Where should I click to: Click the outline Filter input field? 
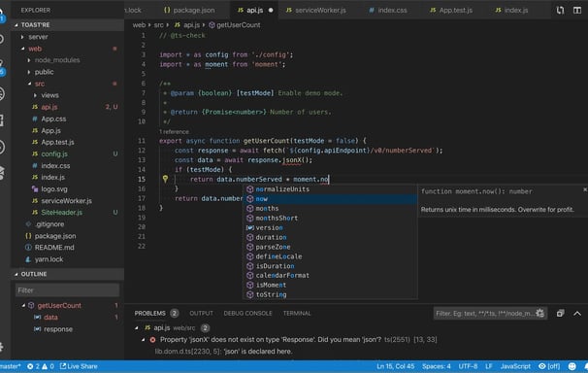(68, 290)
